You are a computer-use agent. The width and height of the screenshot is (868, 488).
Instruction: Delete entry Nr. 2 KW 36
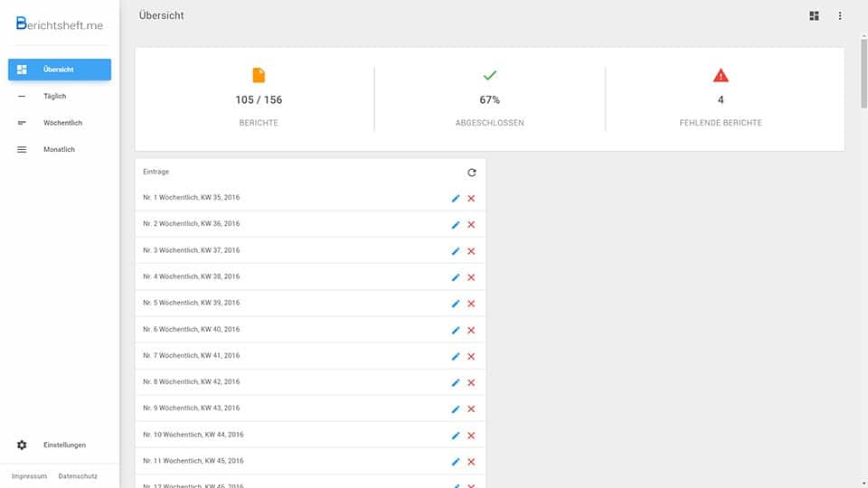pyautogui.click(x=471, y=225)
